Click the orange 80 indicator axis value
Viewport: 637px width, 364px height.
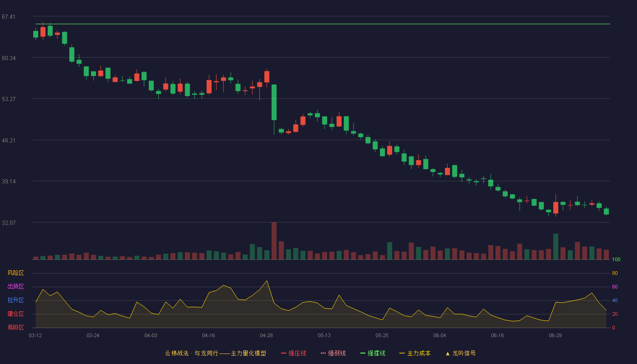point(615,273)
